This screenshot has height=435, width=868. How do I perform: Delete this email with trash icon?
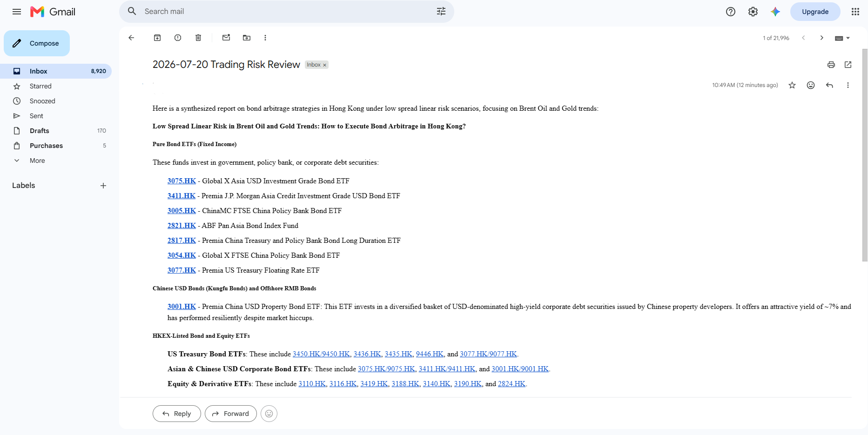(x=198, y=38)
